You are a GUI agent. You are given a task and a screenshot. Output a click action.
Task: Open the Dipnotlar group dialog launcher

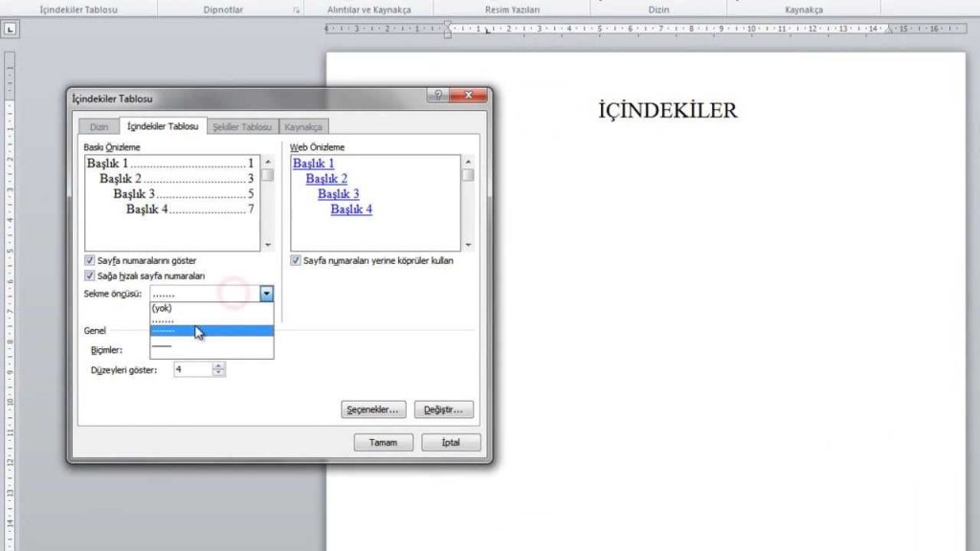coord(297,10)
